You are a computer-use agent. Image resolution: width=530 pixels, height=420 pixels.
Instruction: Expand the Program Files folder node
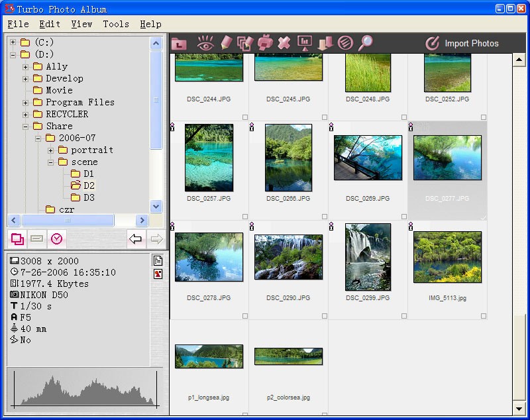26,103
